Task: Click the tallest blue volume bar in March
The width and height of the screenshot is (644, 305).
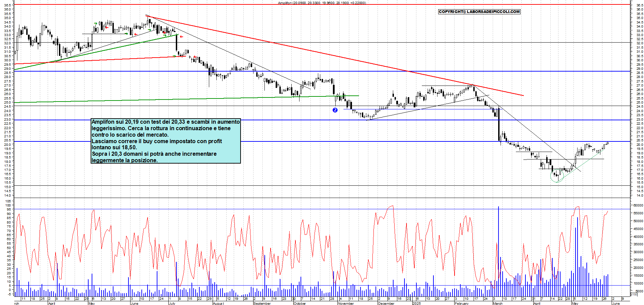Action: (499, 251)
